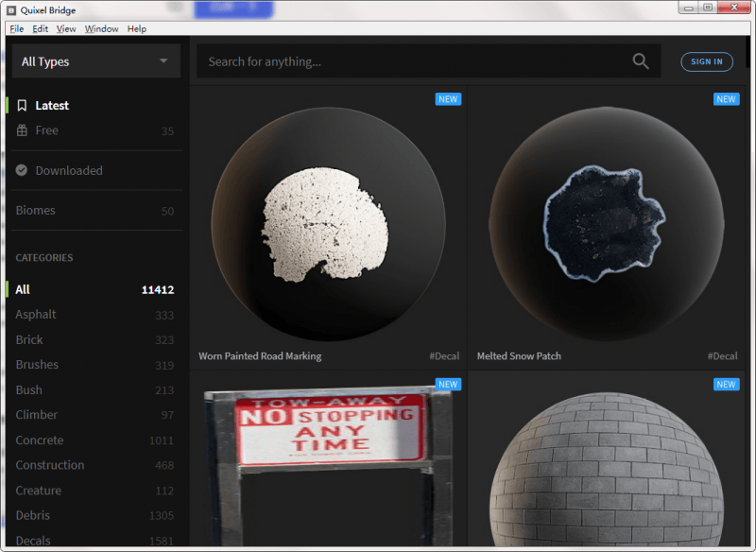Open the Help menu
The width and height of the screenshot is (756, 552).
(137, 29)
